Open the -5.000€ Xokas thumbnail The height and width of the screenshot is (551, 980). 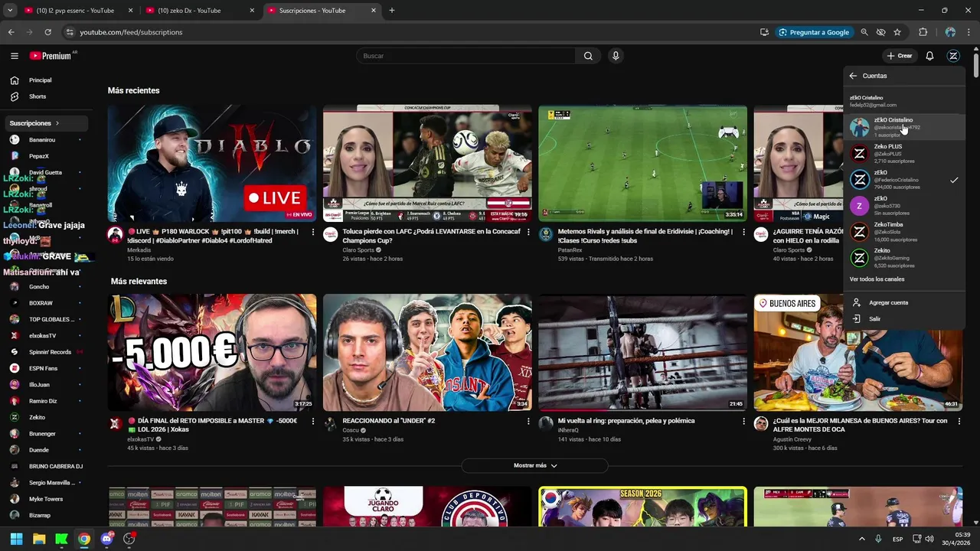[212, 352]
